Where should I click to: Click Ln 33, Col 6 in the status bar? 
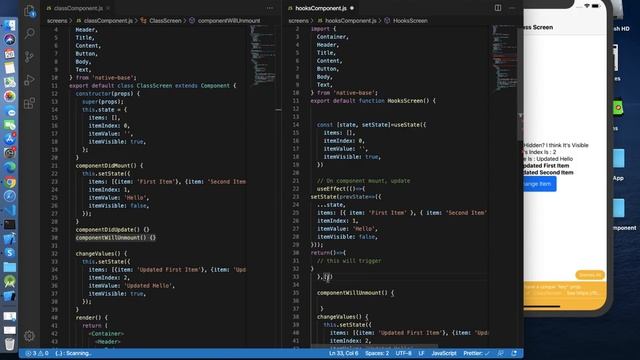point(344,353)
